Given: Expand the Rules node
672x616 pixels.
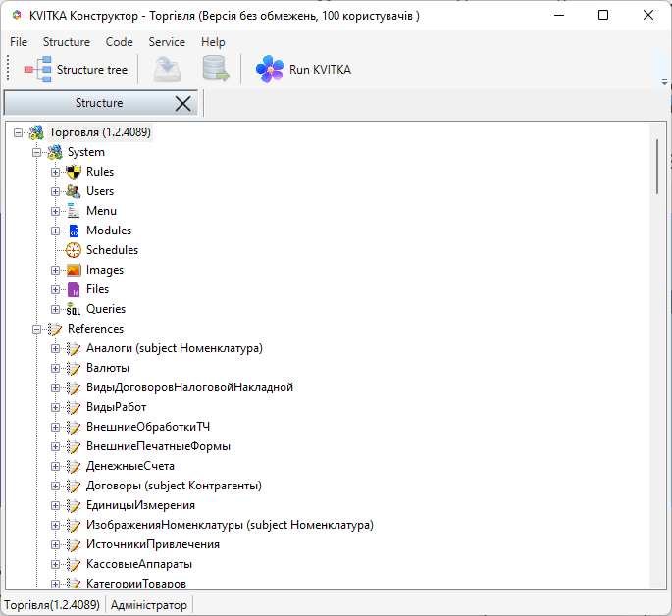Looking at the screenshot, I should [x=55, y=173].
